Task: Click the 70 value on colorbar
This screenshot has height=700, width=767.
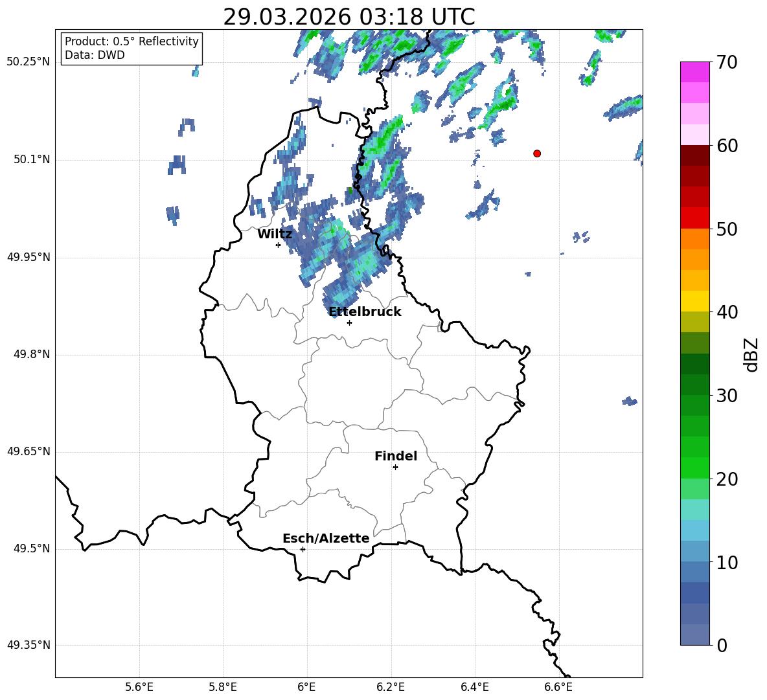Action: coord(727,63)
